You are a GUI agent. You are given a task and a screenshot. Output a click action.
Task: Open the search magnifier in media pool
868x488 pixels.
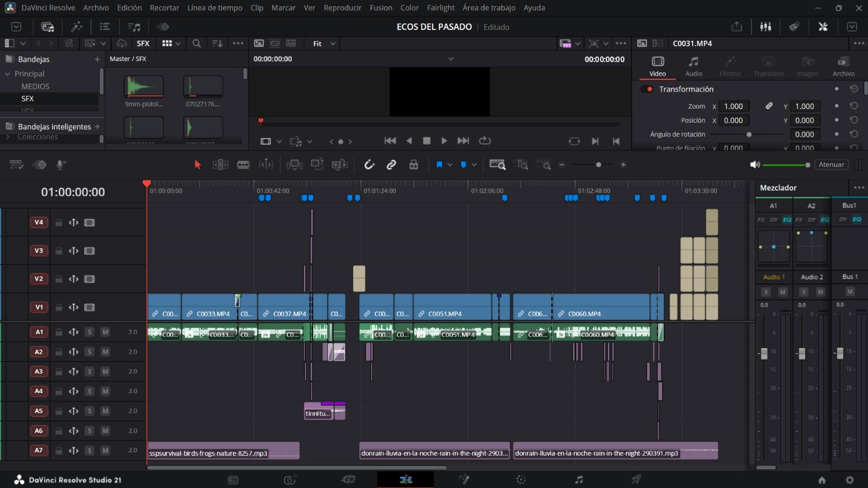click(196, 44)
